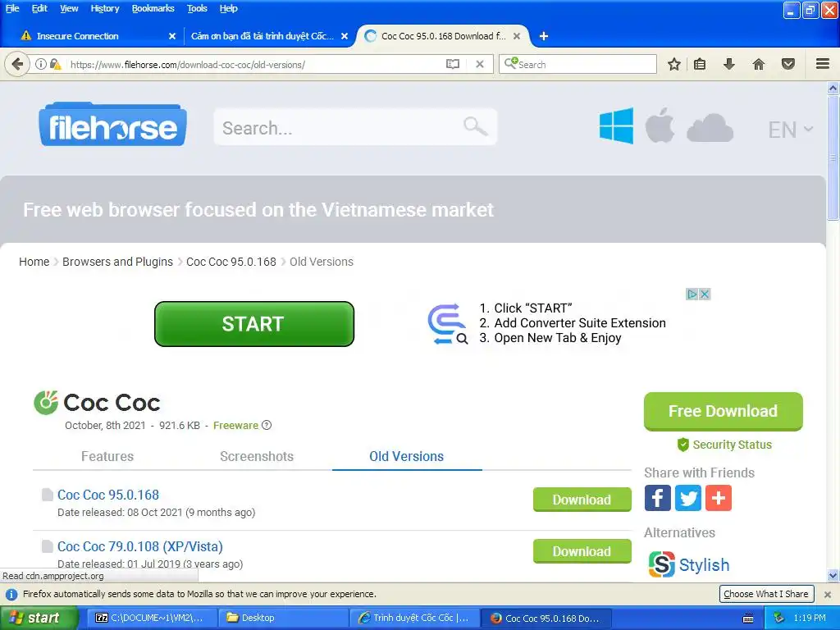Open search engine dropdown in Firefox search box
This screenshot has height=630, width=840.
[510, 63]
